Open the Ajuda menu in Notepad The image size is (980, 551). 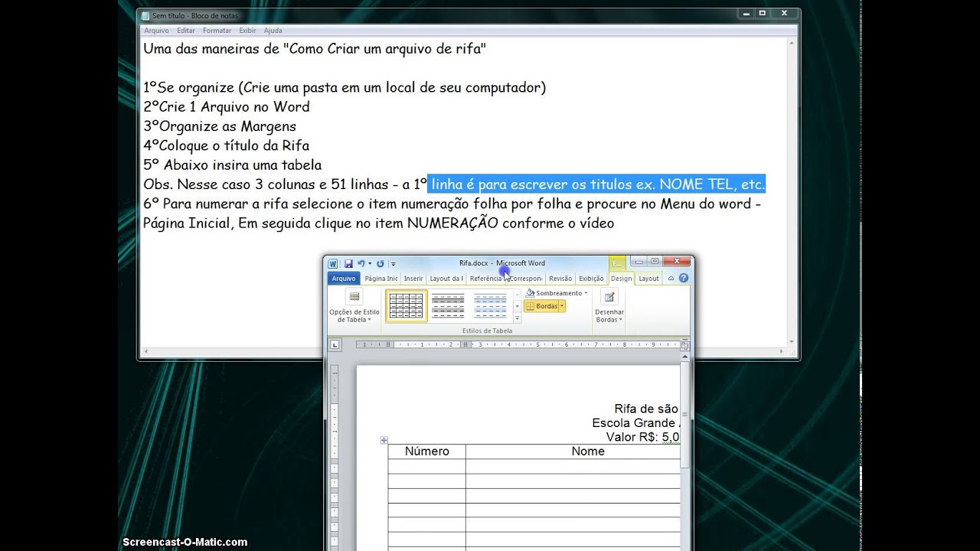pos(273,31)
